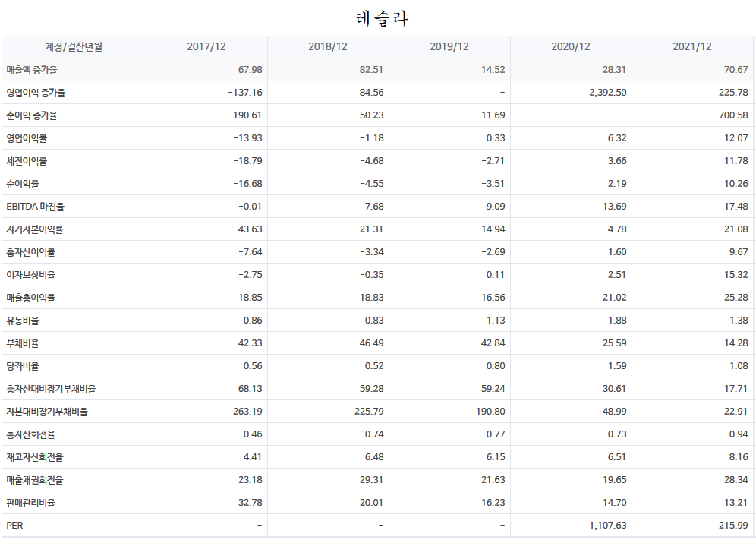Select the 2020/12 column header
The width and height of the screenshot is (756, 540).
pos(571,47)
